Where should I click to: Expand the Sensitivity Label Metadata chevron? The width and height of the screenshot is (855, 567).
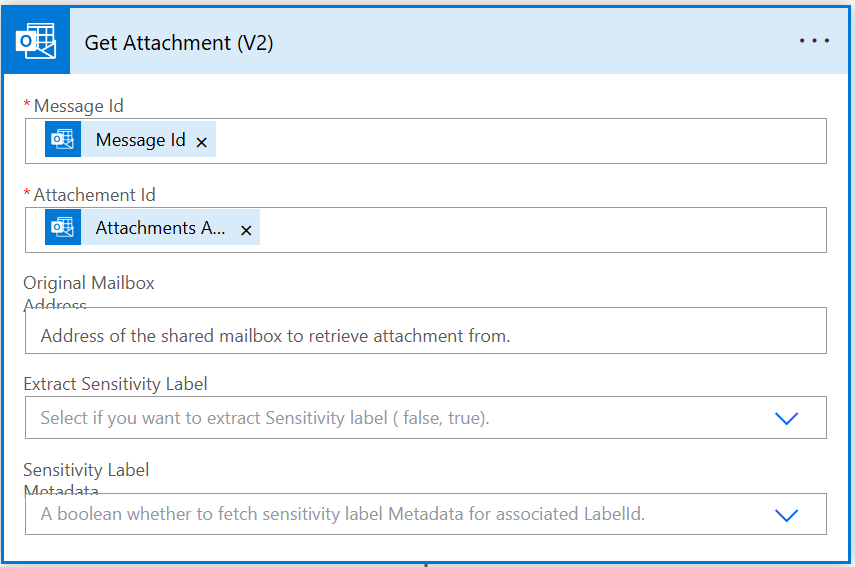[786, 515]
